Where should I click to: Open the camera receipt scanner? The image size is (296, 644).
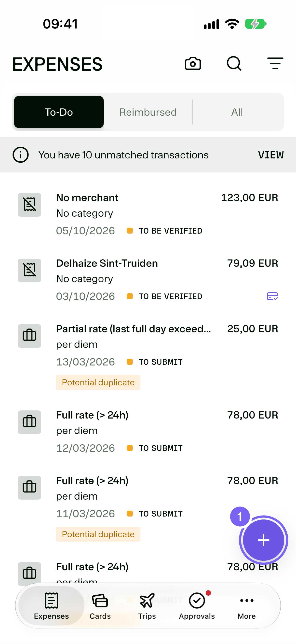coord(193,64)
